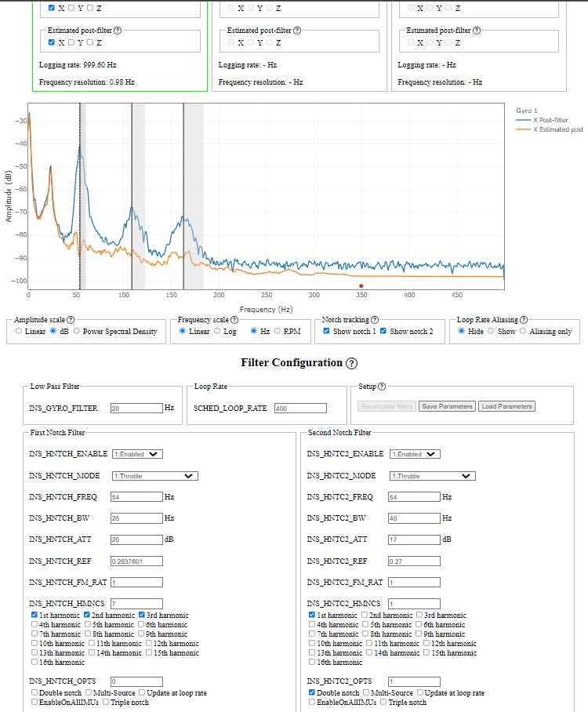Screen dimensions: 588x712
Task: Click the INS_GYRO_FILTER input field
Action: pyautogui.click(x=136, y=409)
